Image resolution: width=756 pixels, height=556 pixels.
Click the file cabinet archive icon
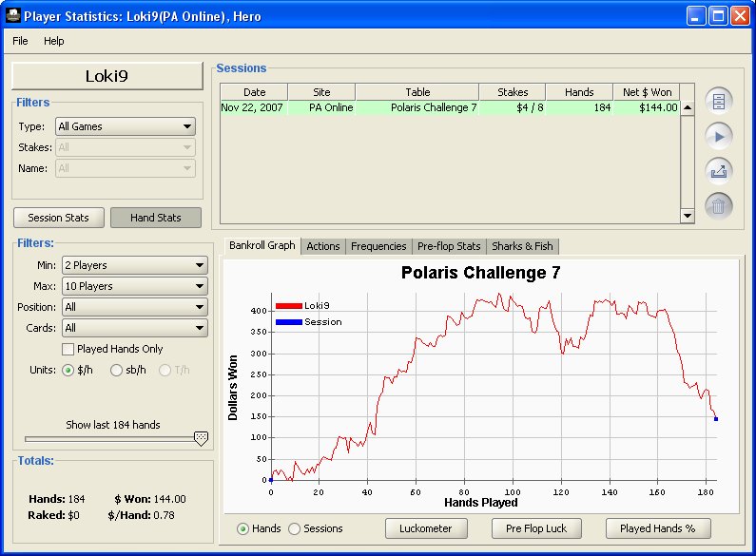[x=719, y=101]
